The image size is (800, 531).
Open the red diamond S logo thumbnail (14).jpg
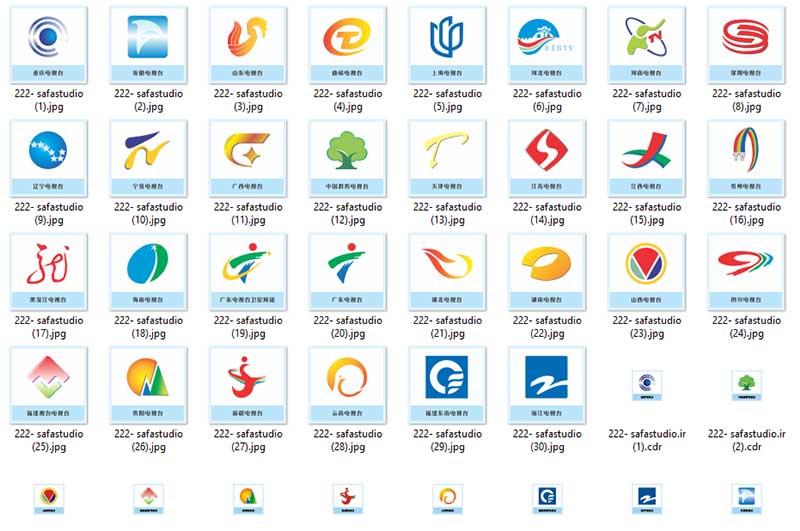[x=547, y=159]
